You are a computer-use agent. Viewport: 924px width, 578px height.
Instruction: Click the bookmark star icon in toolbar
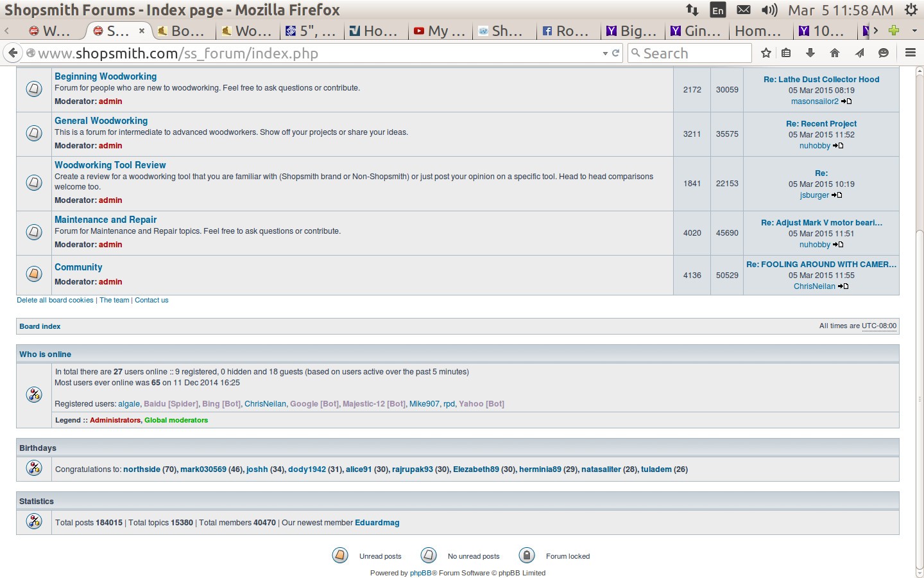click(x=766, y=53)
